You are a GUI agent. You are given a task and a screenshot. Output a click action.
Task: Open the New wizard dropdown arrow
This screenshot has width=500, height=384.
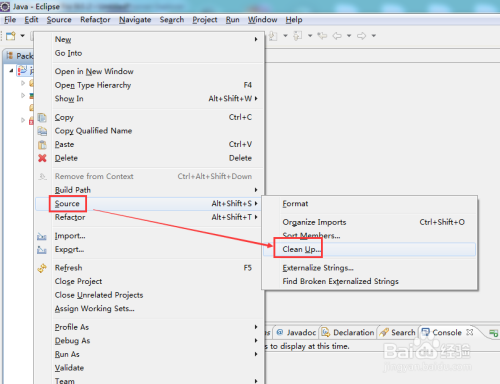point(22,35)
